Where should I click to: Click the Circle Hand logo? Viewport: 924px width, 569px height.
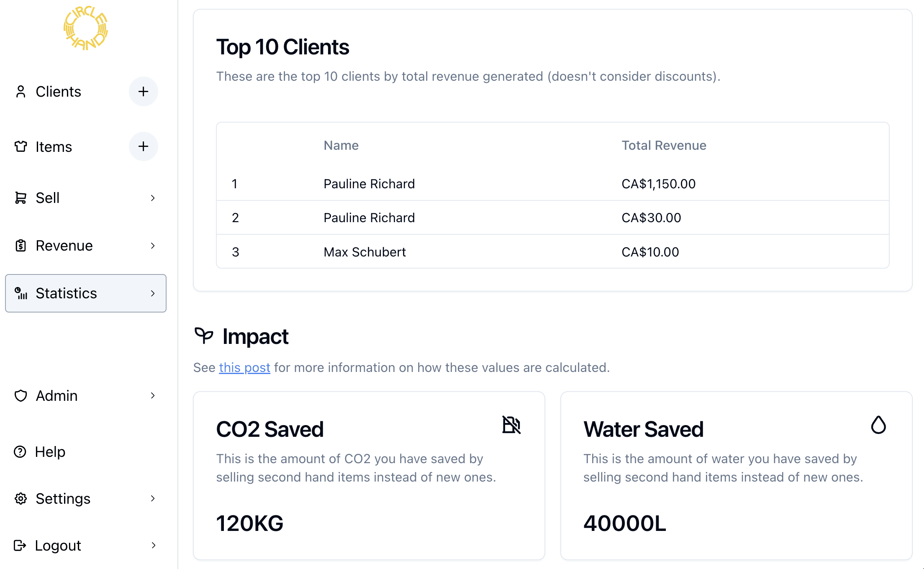pyautogui.click(x=86, y=28)
